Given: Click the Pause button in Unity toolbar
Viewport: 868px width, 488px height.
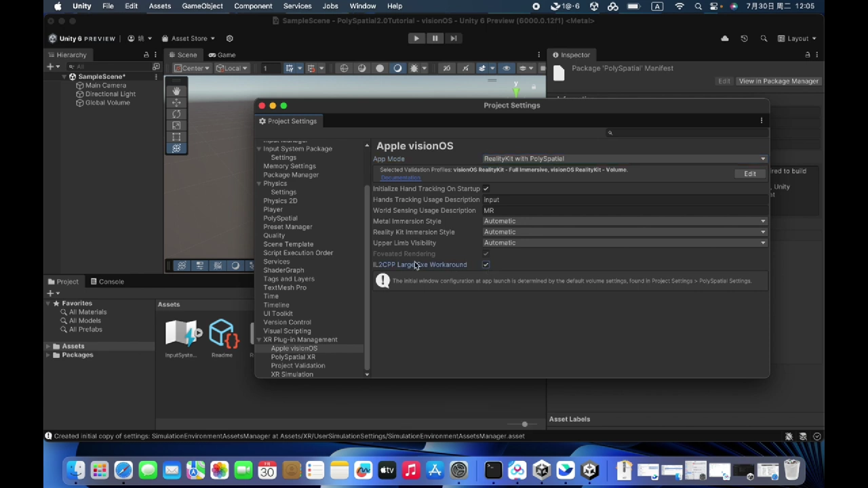Looking at the screenshot, I should tap(435, 39).
